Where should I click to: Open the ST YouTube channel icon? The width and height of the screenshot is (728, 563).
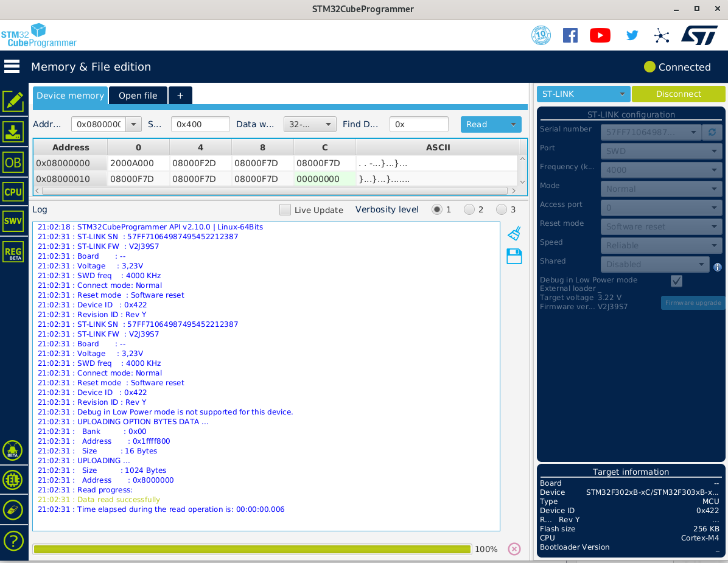pos(600,35)
